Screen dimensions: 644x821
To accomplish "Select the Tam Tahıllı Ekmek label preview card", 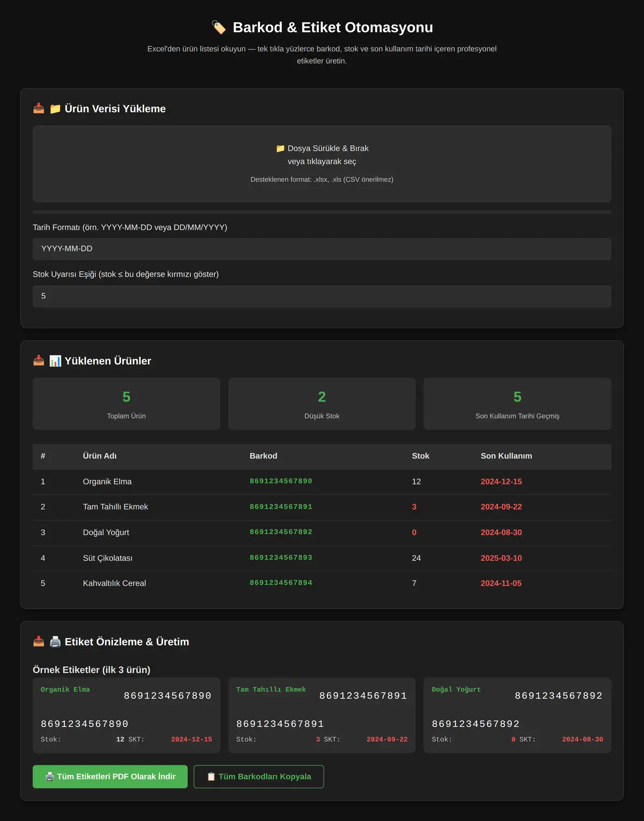I will coord(322,715).
